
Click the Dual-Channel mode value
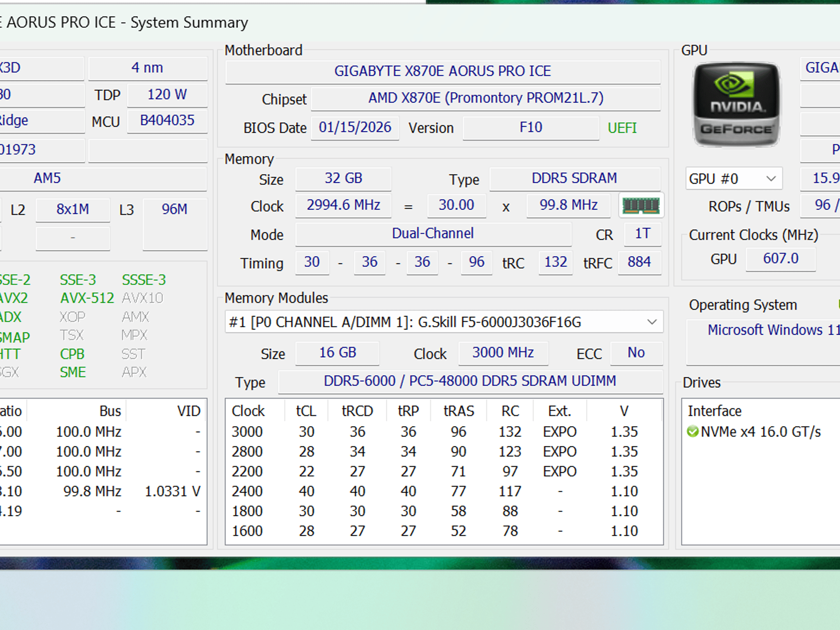433,234
